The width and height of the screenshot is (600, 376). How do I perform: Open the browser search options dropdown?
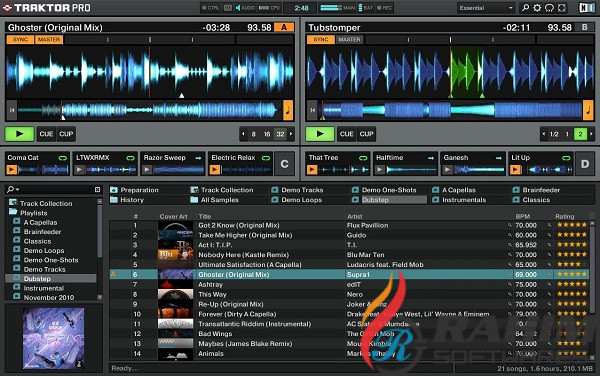[13, 189]
